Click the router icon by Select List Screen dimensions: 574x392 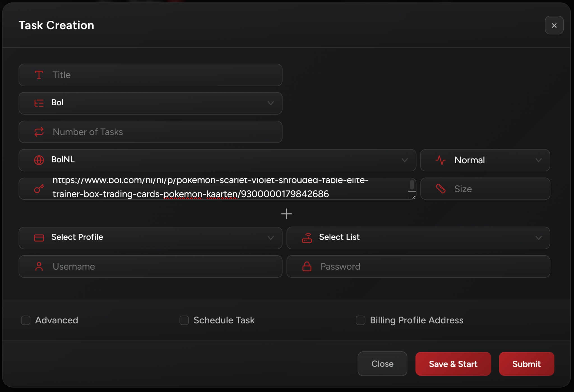pos(307,238)
